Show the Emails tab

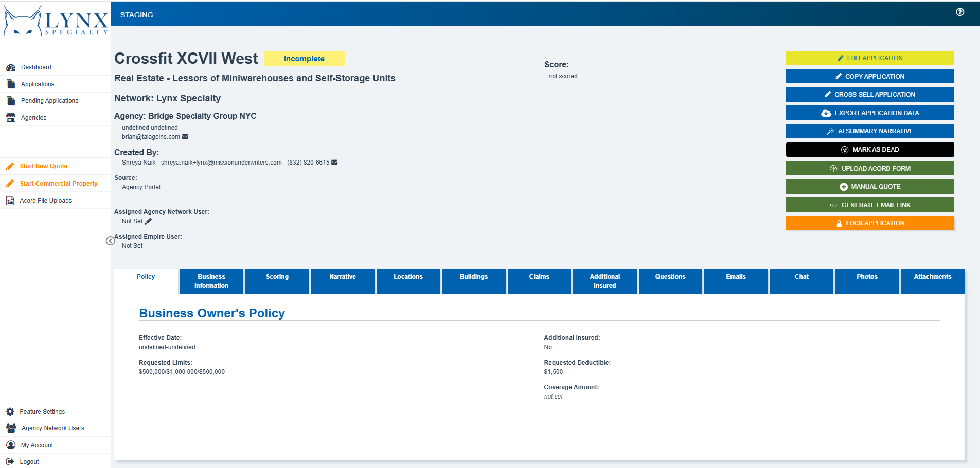pyautogui.click(x=736, y=281)
